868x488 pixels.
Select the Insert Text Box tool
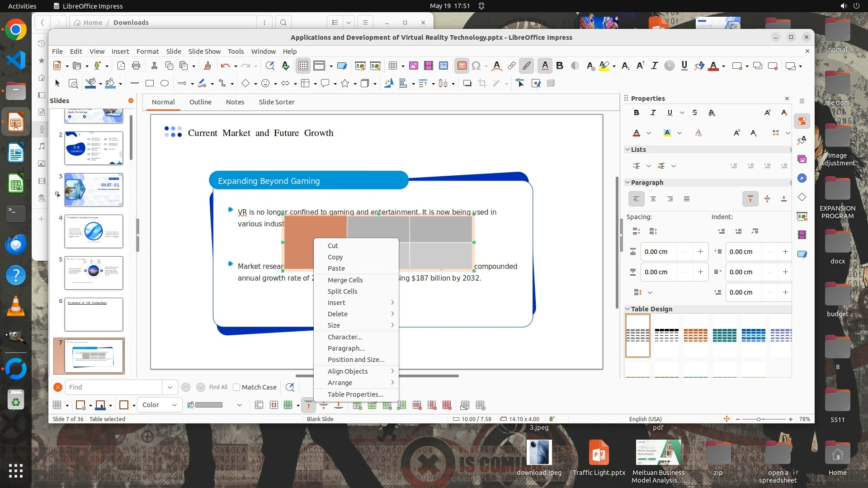click(462, 66)
